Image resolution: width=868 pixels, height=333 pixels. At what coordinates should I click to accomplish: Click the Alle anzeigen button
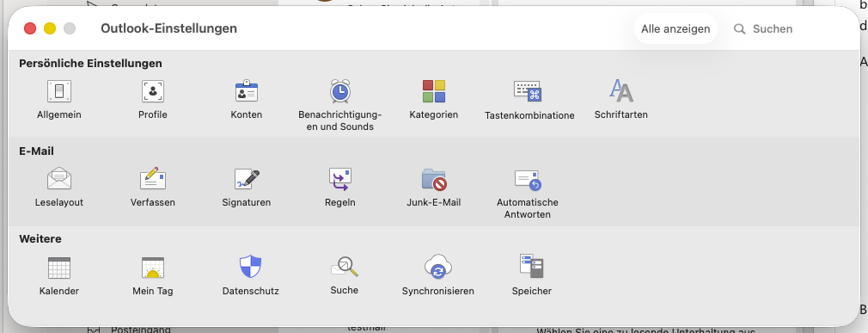click(675, 28)
